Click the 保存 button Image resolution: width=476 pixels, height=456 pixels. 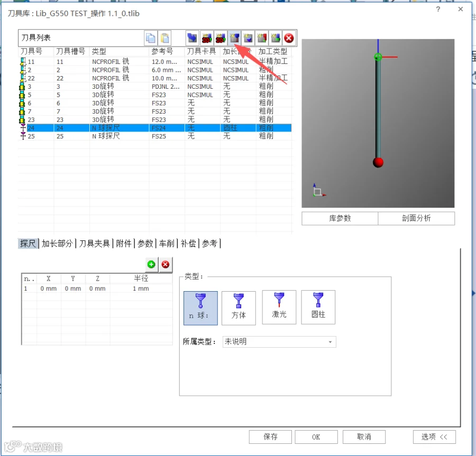click(x=270, y=436)
